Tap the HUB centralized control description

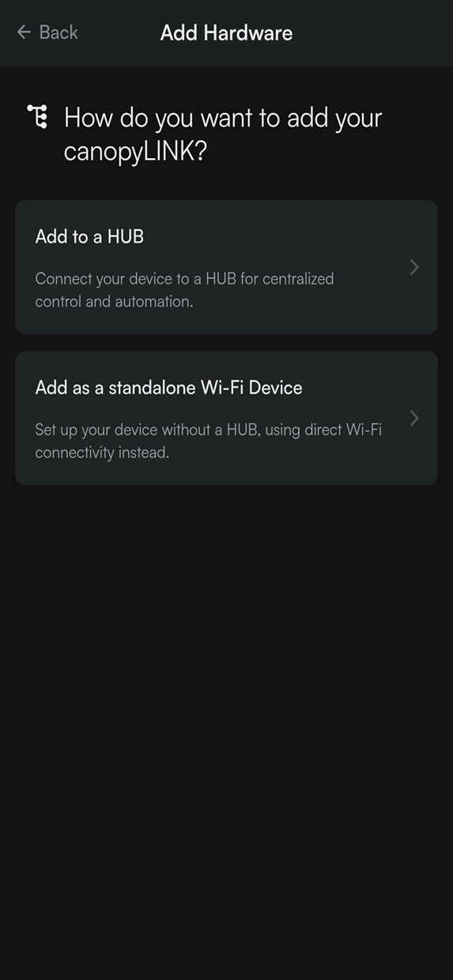pos(185,289)
